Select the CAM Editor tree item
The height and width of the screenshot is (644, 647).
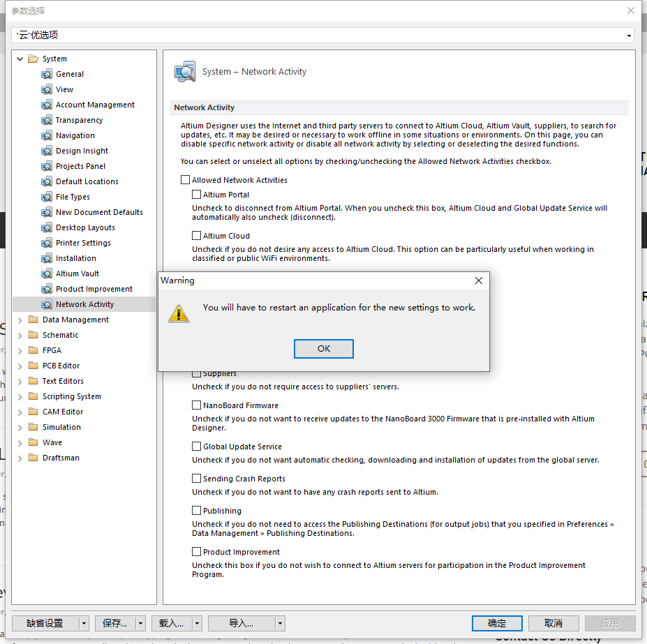click(x=63, y=412)
